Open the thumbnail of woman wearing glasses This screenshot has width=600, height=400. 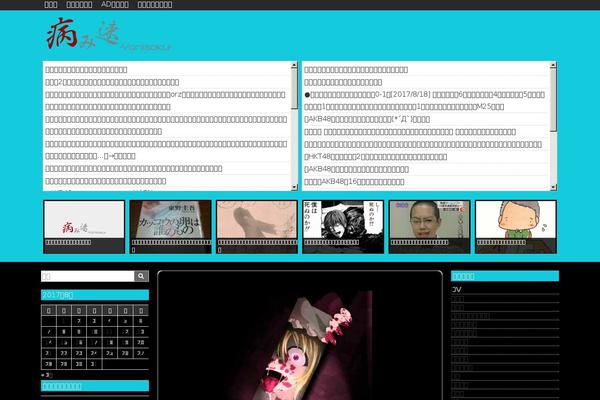point(430,227)
